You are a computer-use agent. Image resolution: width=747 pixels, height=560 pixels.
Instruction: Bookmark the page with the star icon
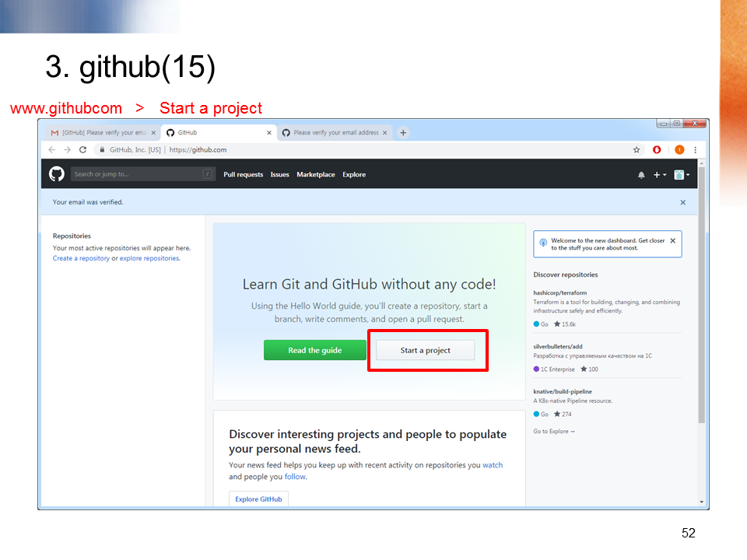pos(637,149)
